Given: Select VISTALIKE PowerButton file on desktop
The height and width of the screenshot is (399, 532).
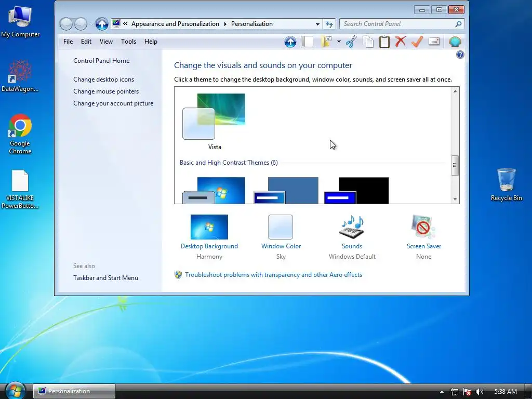Looking at the screenshot, I should 20,189.
